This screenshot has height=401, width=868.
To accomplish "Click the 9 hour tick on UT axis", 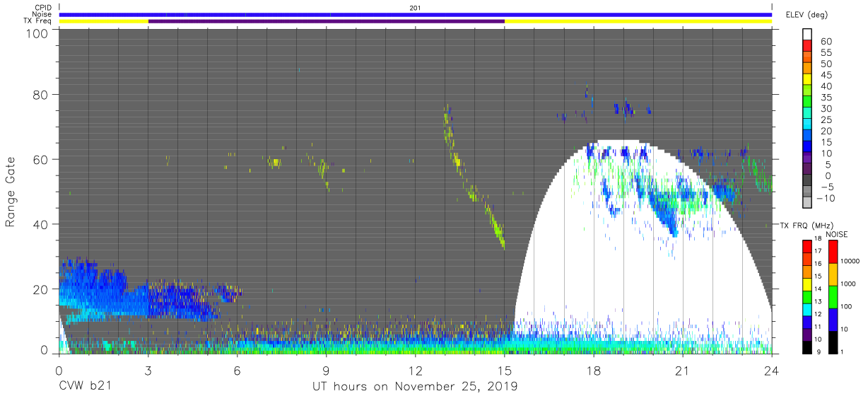I will [326, 370].
